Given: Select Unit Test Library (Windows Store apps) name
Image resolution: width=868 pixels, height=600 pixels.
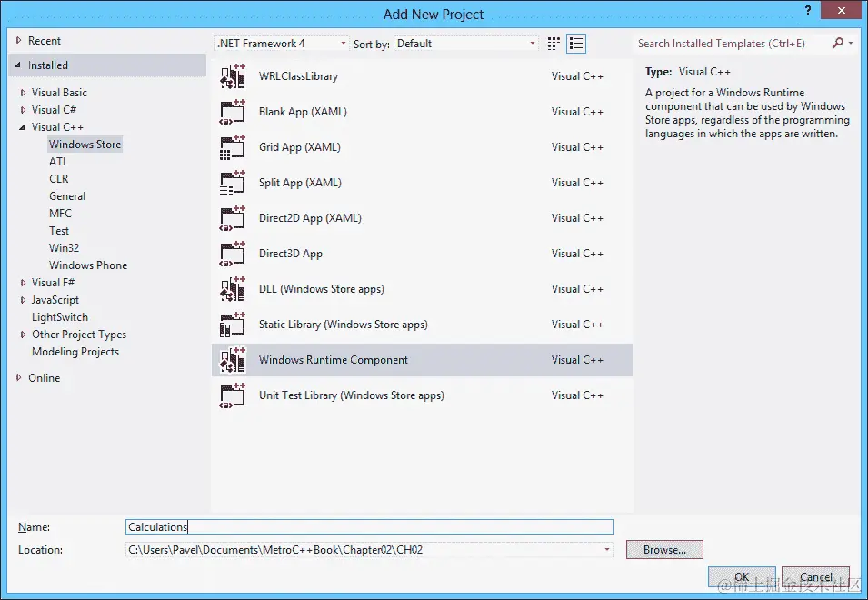Looking at the screenshot, I should pos(352,395).
